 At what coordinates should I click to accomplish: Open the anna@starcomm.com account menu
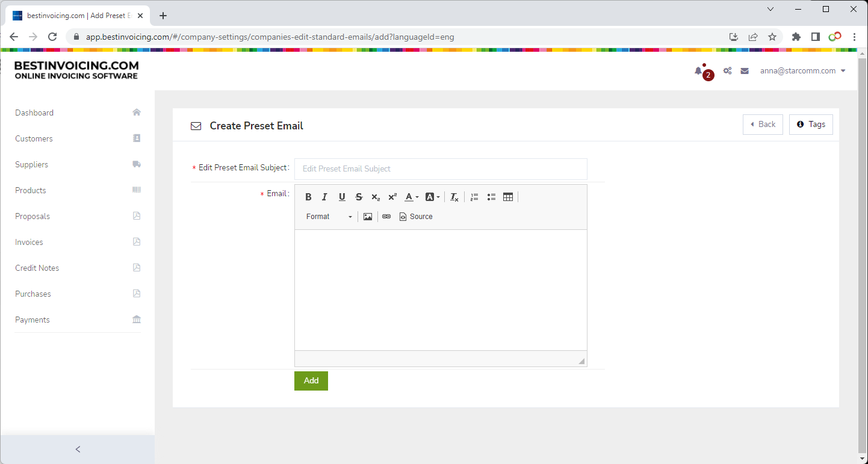click(802, 71)
